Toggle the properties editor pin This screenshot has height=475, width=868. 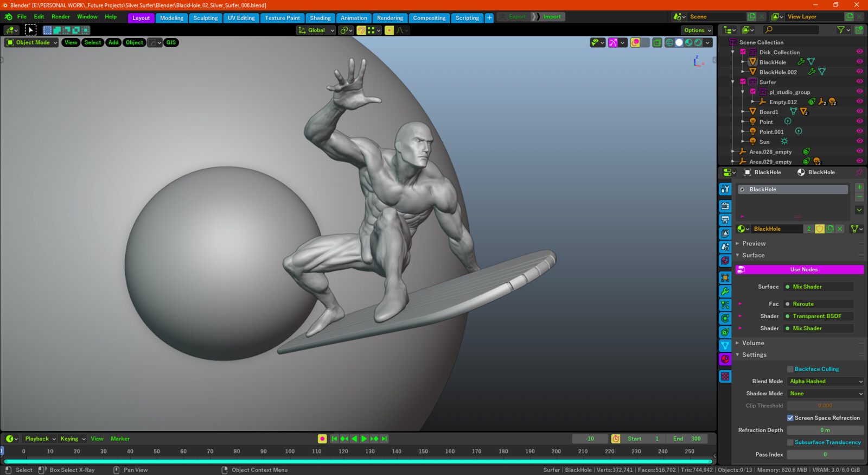point(859,172)
